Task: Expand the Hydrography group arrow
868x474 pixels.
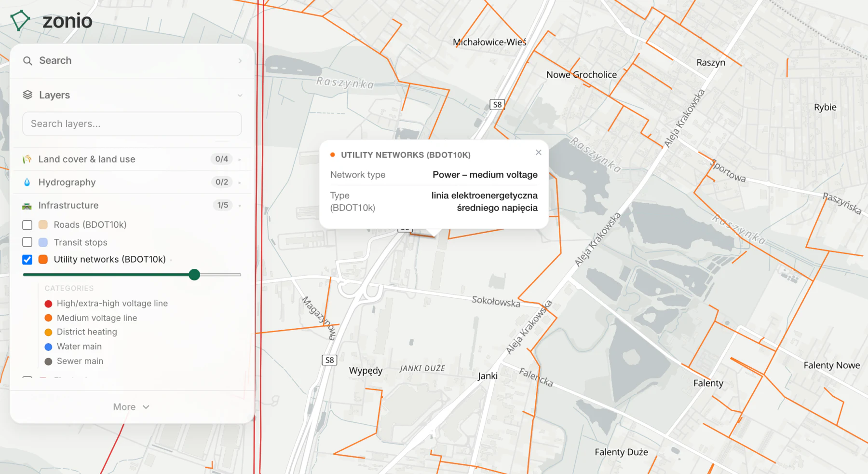Action: coord(240,182)
